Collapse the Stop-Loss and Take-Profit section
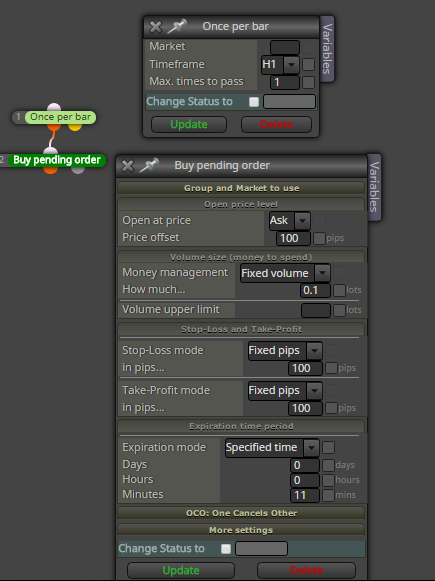The height and width of the screenshot is (581, 435). coord(241,329)
